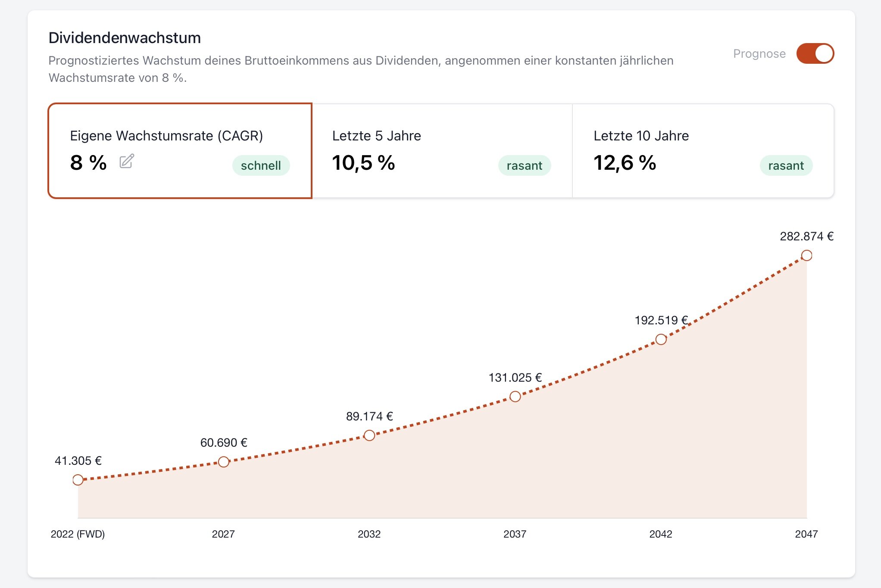Click the 2047 data point circle

pyautogui.click(x=806, y=255)
